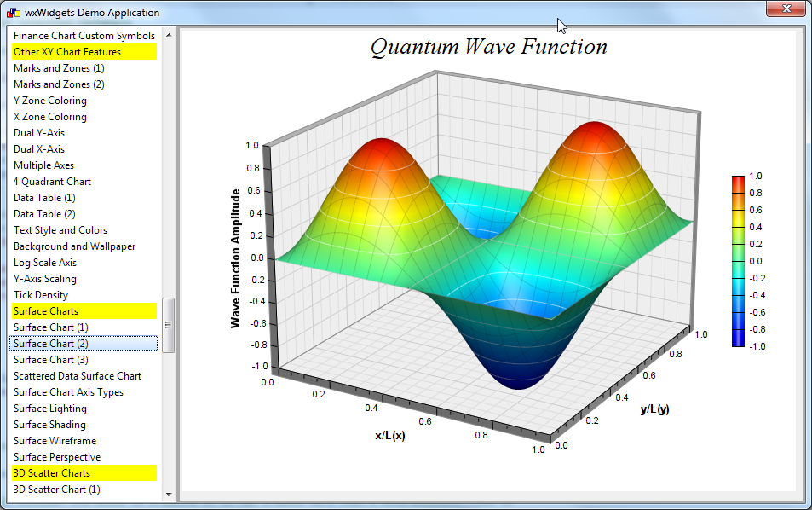This screenshot has height=510, width=812.
Task: Select the Dual Y-Axis chart demo
Action: click(38, 132)
